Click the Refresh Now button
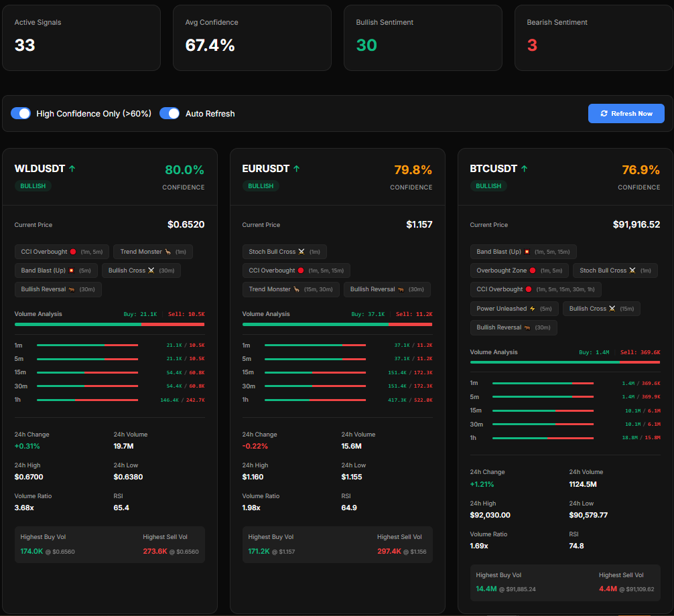This screenshot has width=674, height=616. click(x=626, y=113)
